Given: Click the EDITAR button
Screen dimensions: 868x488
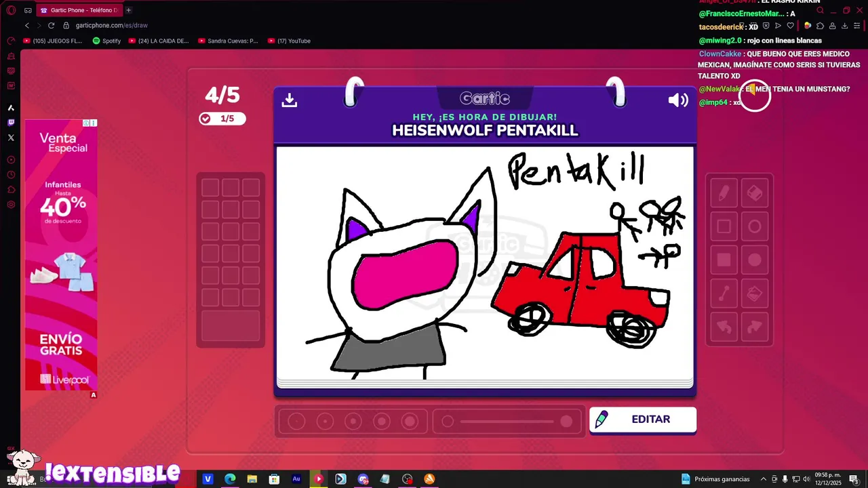Looking at the screenshot, I should [642, 420].
